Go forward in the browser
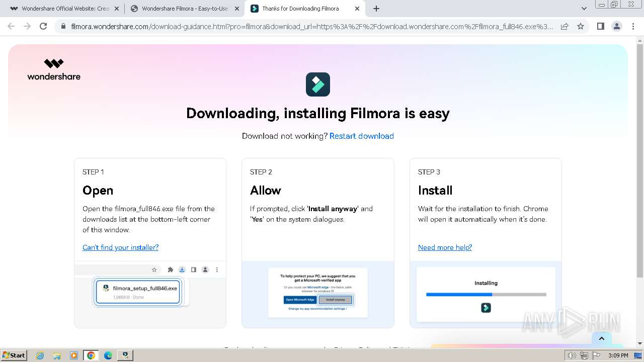644x362 pixels. [x=27, y=26]
